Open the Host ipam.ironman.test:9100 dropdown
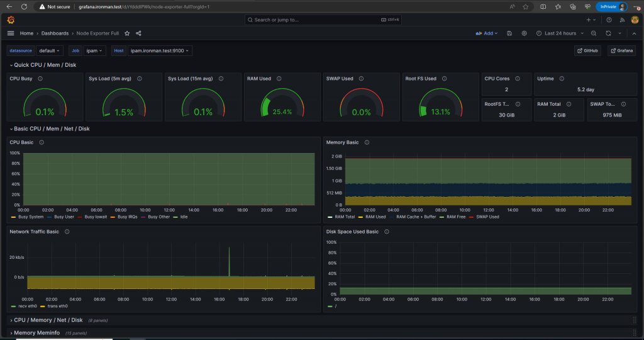This screenshot has height=340, width=644. [160, 50]
